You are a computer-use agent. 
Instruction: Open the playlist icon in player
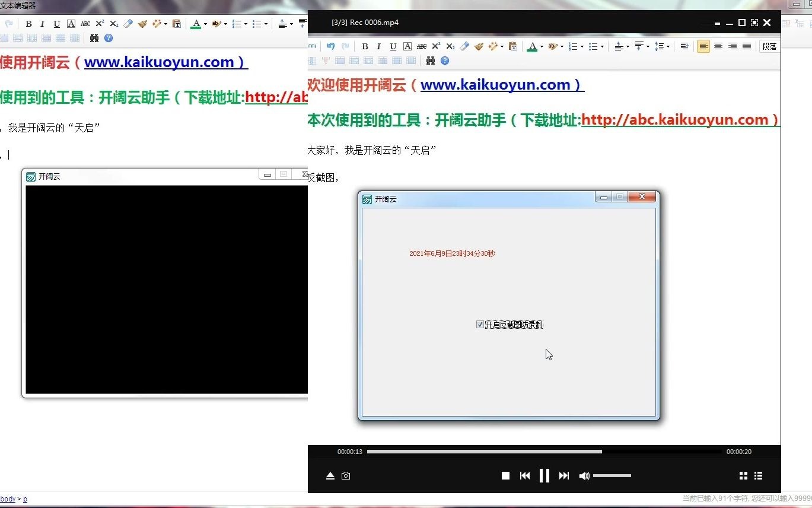758,475
